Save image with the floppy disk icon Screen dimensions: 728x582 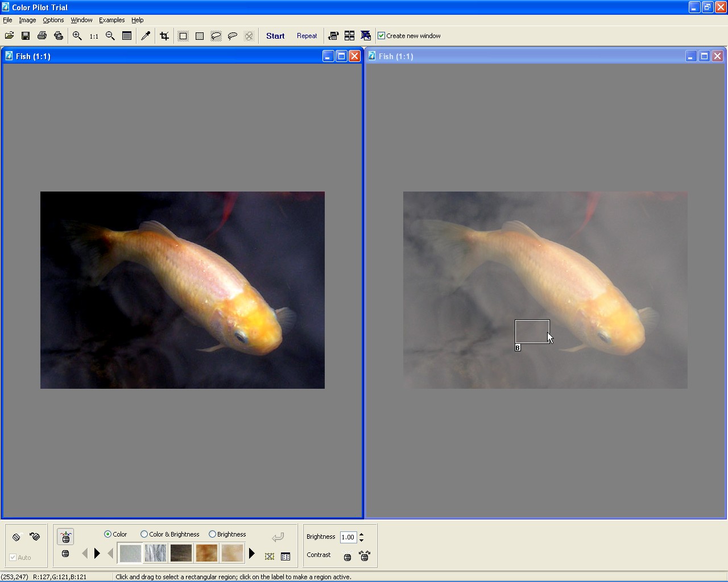click(26, 36)
